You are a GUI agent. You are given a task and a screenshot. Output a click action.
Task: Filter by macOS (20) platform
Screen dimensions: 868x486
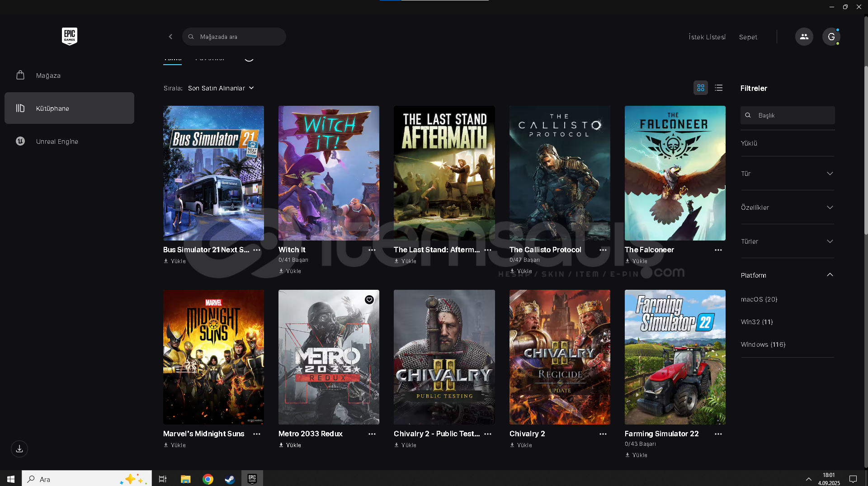pos(759,299)
